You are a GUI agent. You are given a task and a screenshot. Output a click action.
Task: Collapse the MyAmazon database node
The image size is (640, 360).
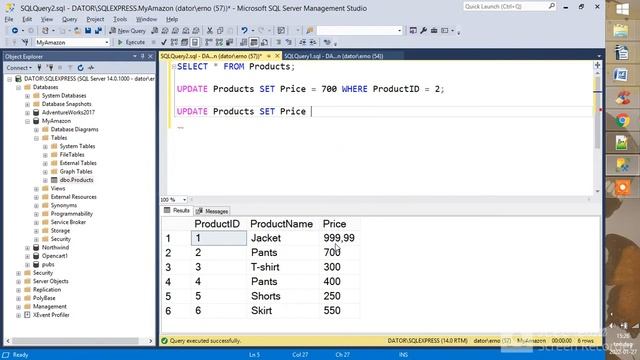tap(27, 121)
